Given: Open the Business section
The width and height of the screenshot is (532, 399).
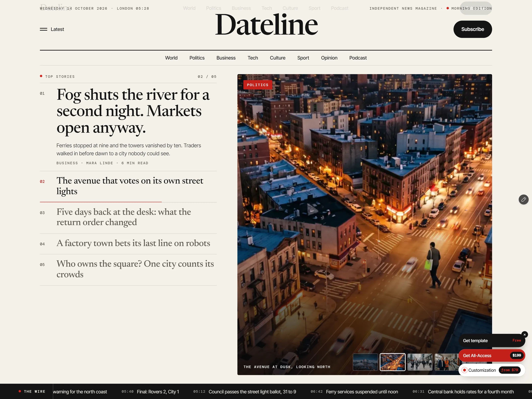Looking at the screenshot, I should (x=226, y=58).
